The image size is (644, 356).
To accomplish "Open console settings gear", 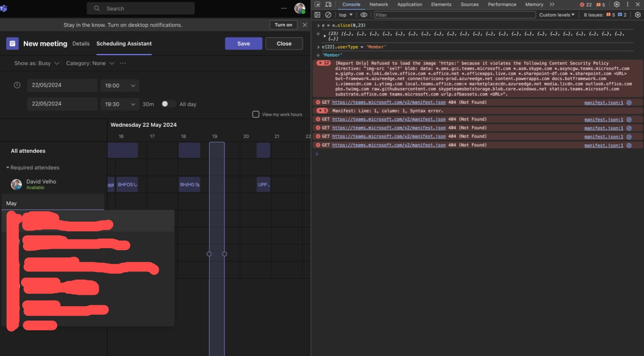I will 638,15.
